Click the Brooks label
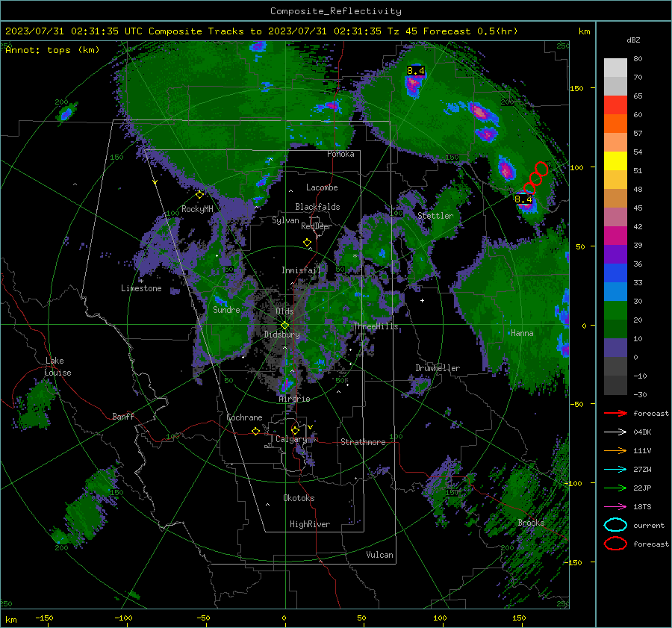 pyautogui.click(x=531, y=523)
